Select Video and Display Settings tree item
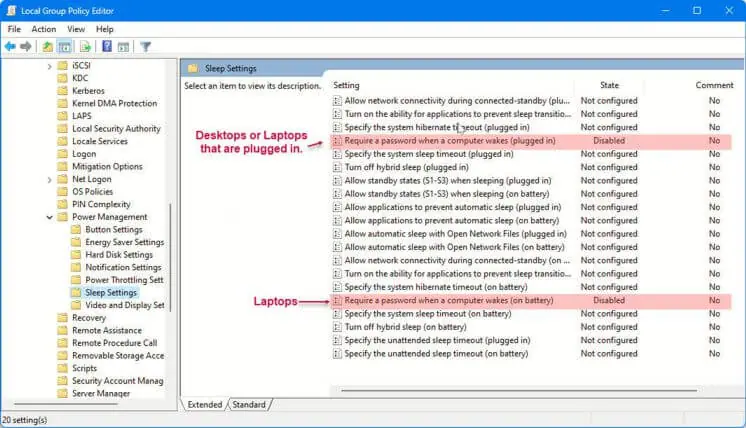746x428 pixels. [x=125, y=305]
